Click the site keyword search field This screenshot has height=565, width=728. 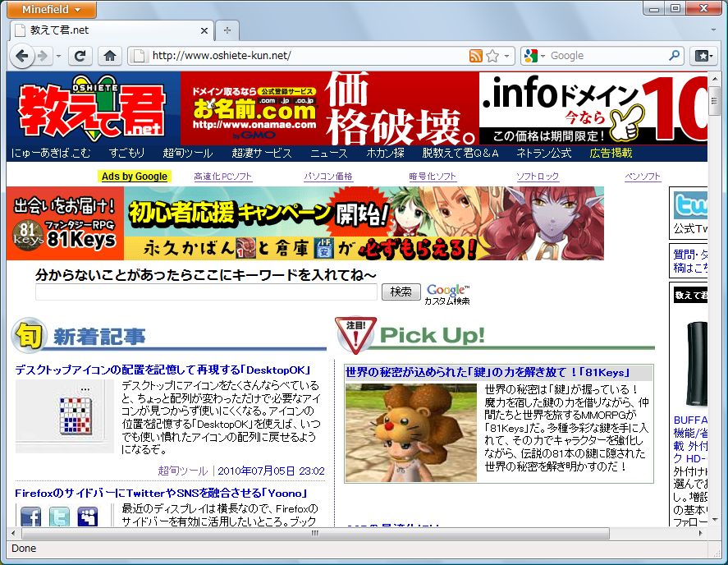point(206,292)
